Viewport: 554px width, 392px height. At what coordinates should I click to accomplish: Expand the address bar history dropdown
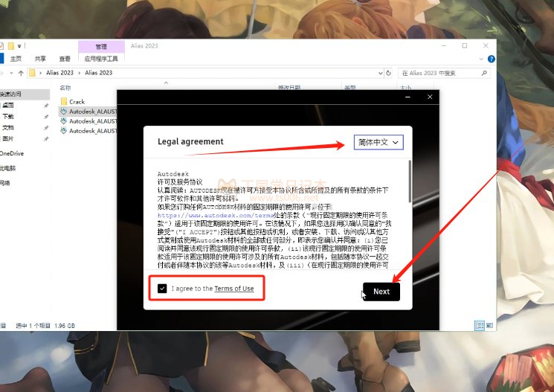click(x=380, y=73)
